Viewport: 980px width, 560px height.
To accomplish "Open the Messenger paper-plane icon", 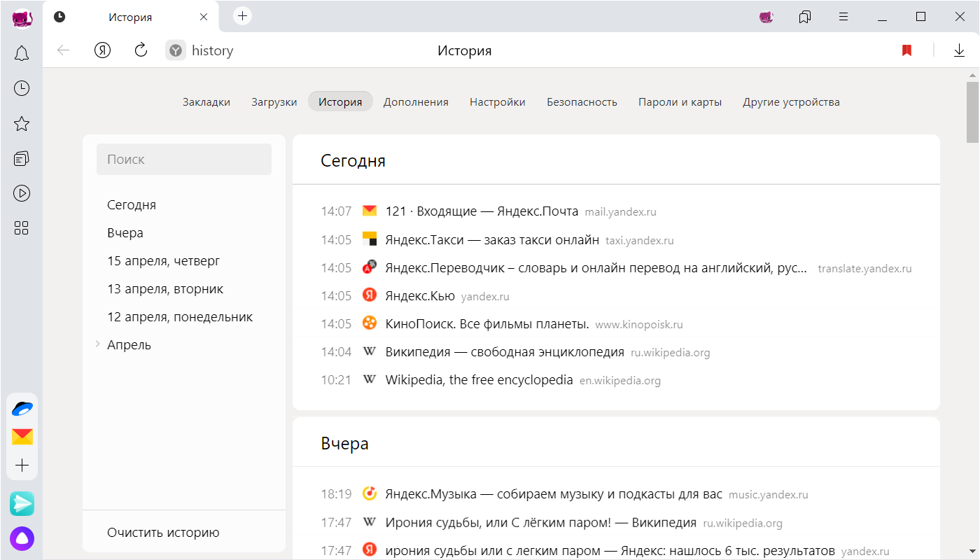I will pyautogui.click(x=22, y=503).
